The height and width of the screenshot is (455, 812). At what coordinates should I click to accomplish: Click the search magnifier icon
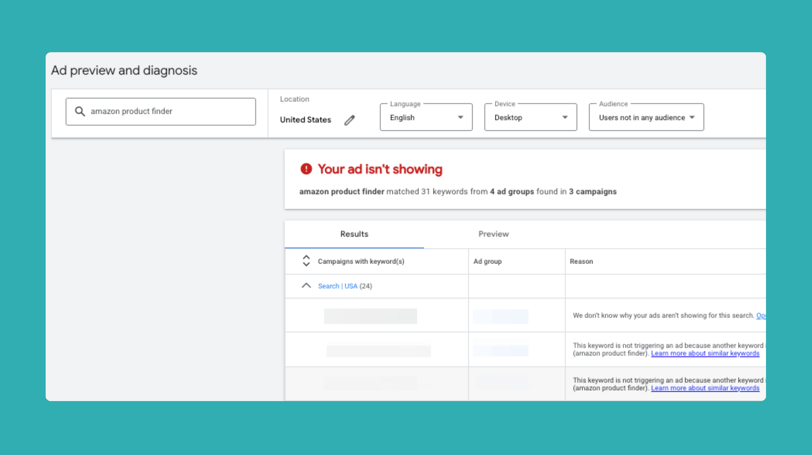pyautogui.click(x=80, y=111)
